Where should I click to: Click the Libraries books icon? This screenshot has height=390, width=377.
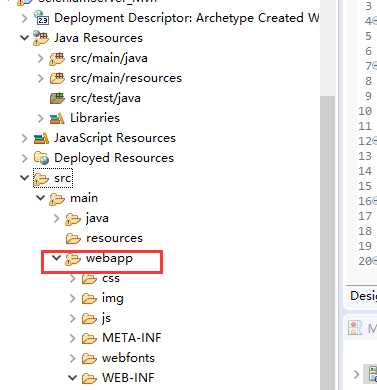pyautogui.click(x=57, y=118)
